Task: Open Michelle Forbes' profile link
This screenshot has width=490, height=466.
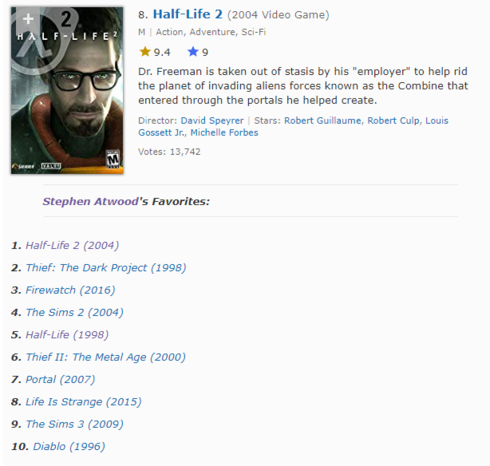Action: [224, 133]
